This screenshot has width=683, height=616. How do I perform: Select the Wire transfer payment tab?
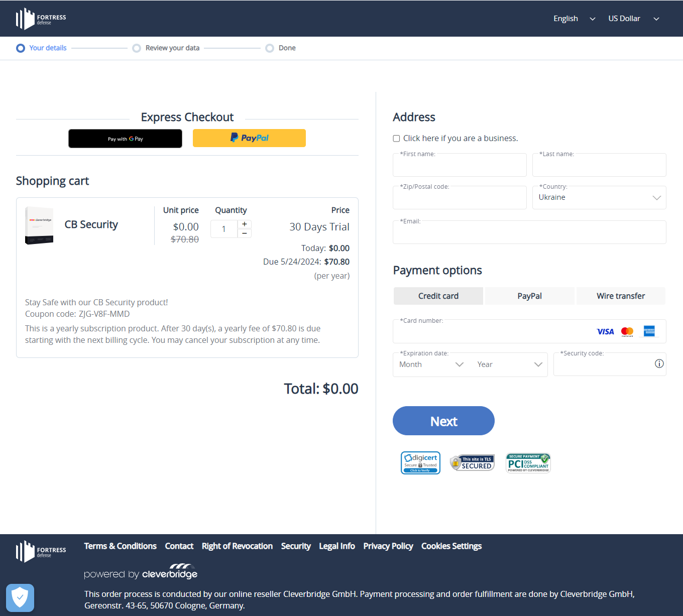[621, 296]
